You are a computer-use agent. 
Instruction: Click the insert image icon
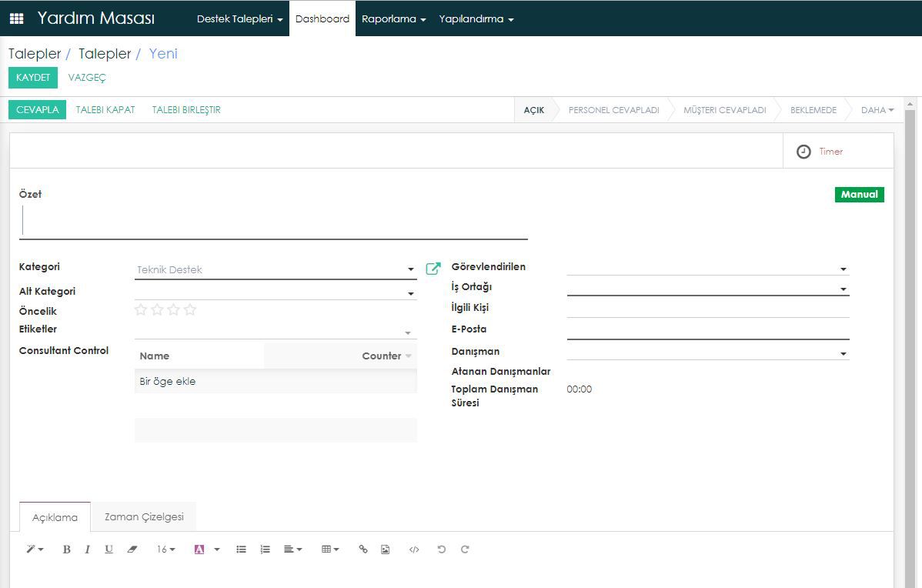pos(385,550)
